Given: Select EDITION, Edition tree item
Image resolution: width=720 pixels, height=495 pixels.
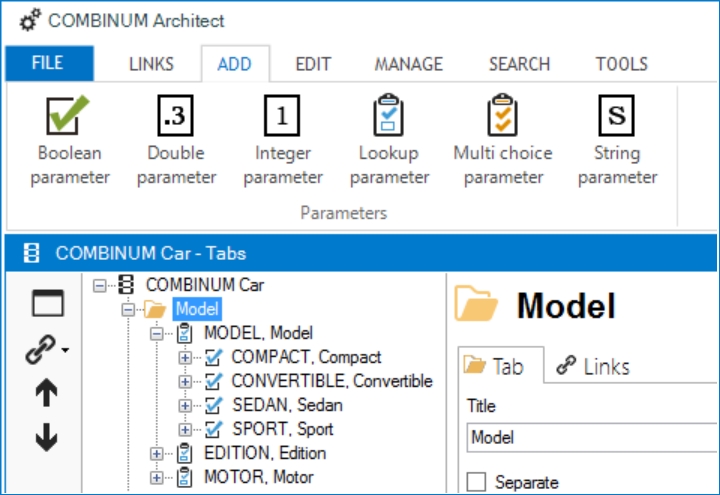Looking at the screenshot, I should coord(265,453).
